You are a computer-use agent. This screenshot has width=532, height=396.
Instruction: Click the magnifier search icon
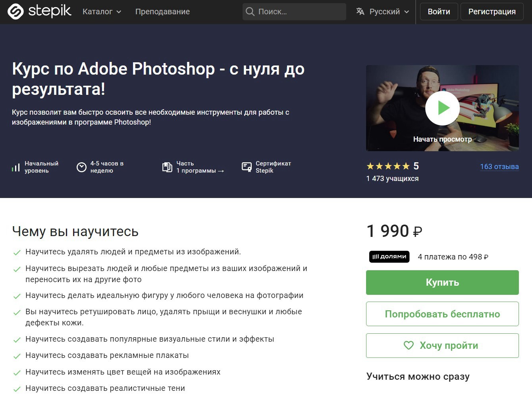[250, 12]
